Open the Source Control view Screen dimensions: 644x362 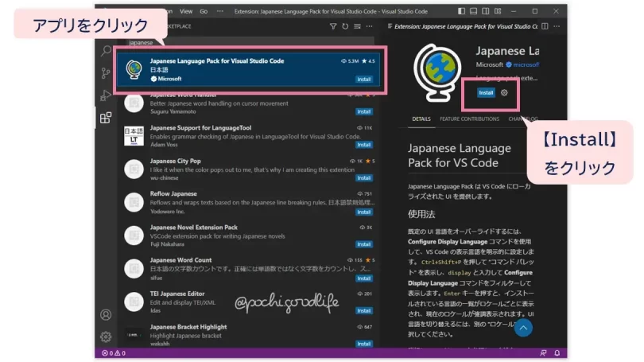coord(106,73)
